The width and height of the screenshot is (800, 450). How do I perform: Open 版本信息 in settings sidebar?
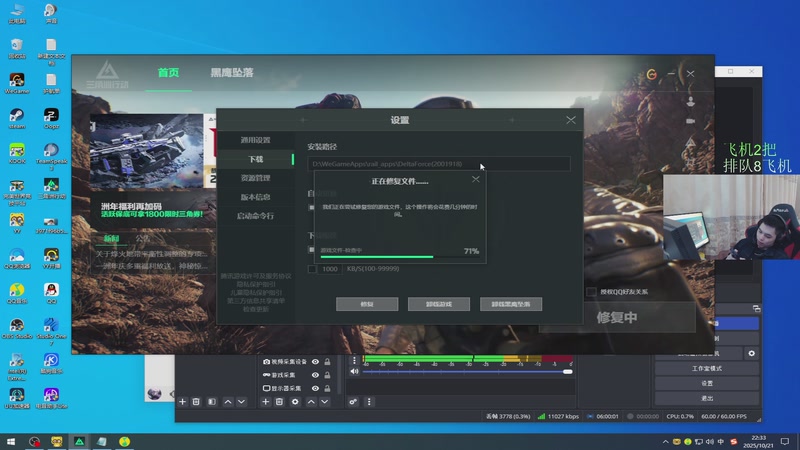point(256,197)
